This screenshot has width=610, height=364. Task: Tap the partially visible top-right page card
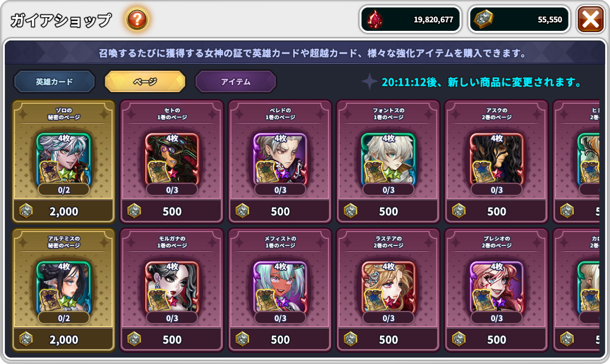pyautogui.click(x=576, y=161)
